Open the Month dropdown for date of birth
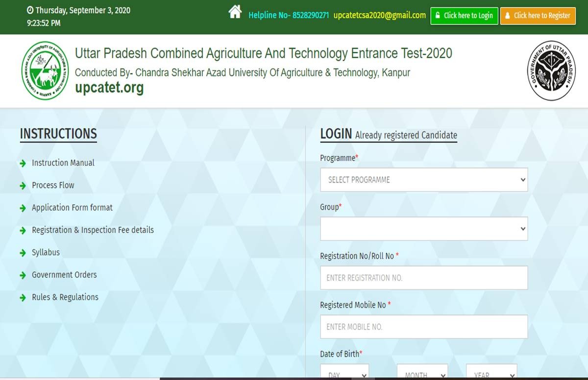The width and height of the screenshot is (588, 380). pyautogui.click(x=422, y=373)
